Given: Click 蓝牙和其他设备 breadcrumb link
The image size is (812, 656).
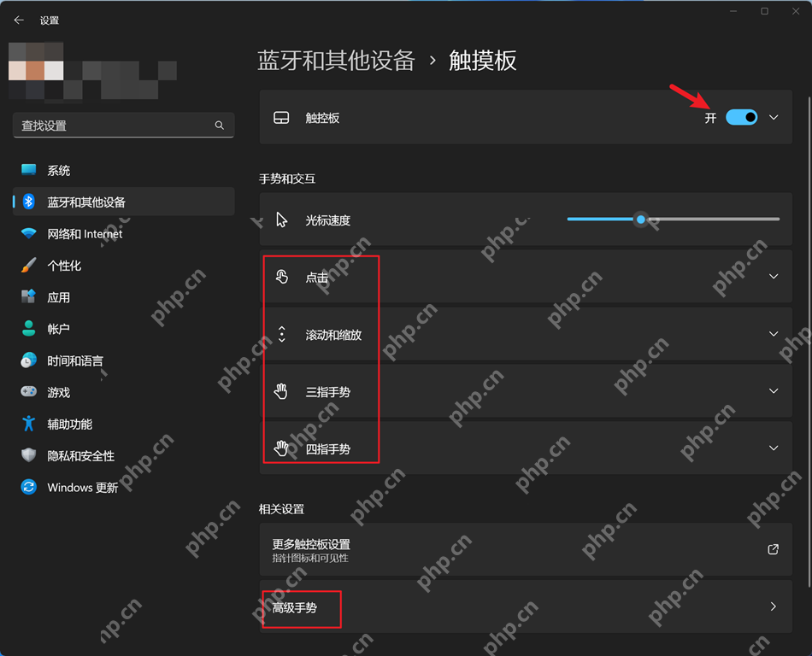Looking at the screenshot, I should 336,61.
